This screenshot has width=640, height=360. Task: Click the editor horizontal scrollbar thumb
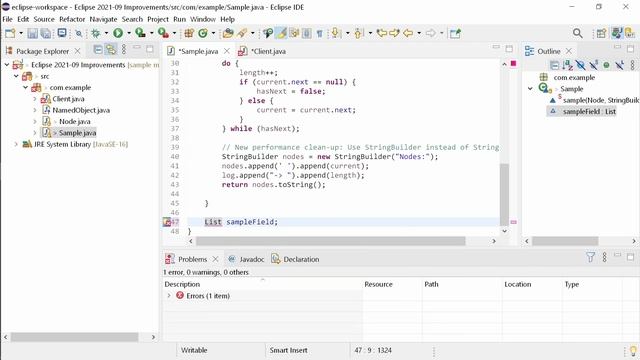331,241
